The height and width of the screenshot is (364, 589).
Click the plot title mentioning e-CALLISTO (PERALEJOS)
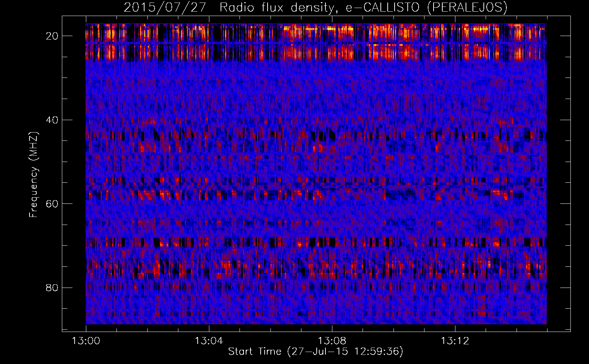[x=316, y=8]
